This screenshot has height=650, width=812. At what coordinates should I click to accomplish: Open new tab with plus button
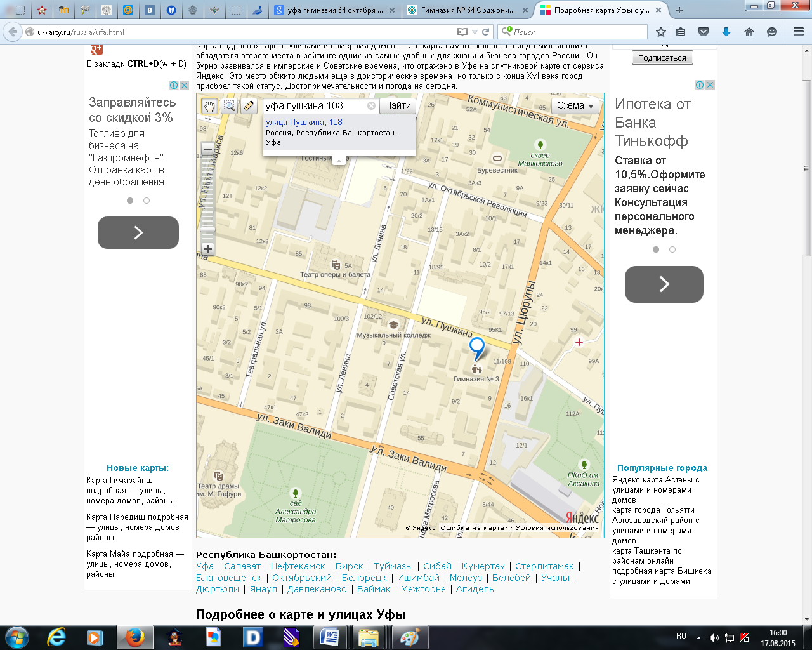tap(679, 10)
